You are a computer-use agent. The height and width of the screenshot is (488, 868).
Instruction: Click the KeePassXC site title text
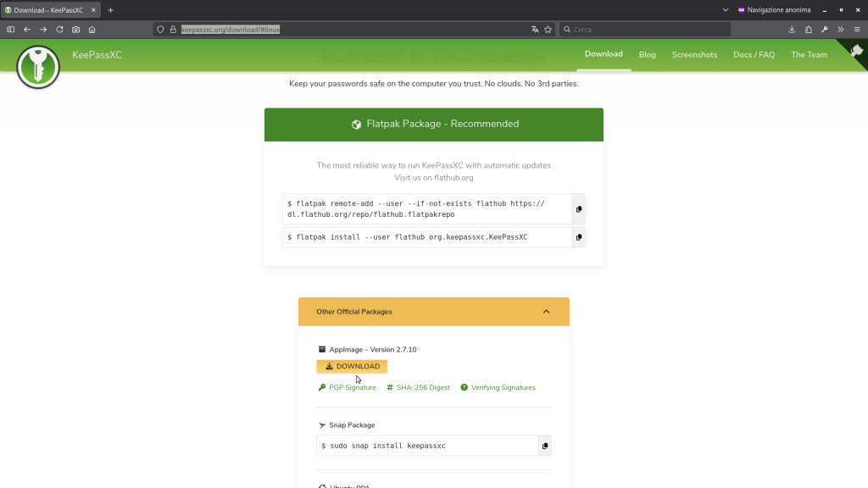[x=97, y=55]
